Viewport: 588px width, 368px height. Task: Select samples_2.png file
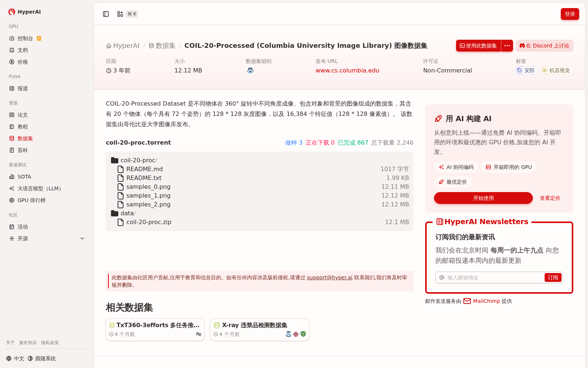[x=259, y=205]
